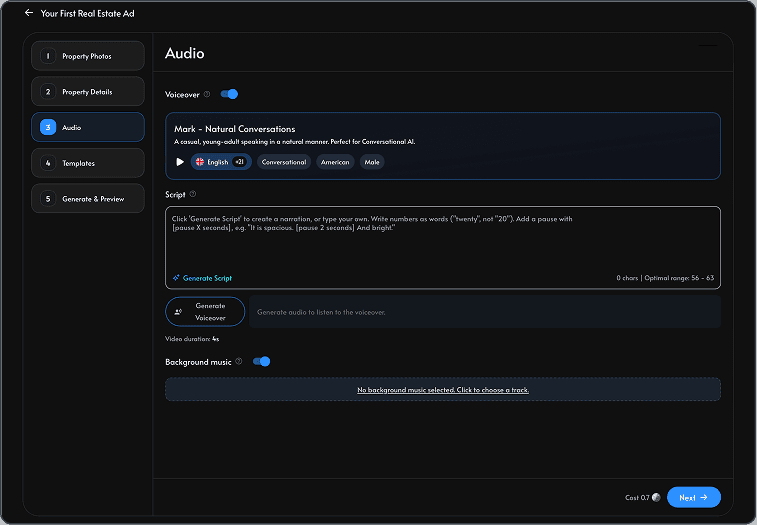The image size is (757, 525).
Task: Click into the Script text area
Action: point(443,241)
